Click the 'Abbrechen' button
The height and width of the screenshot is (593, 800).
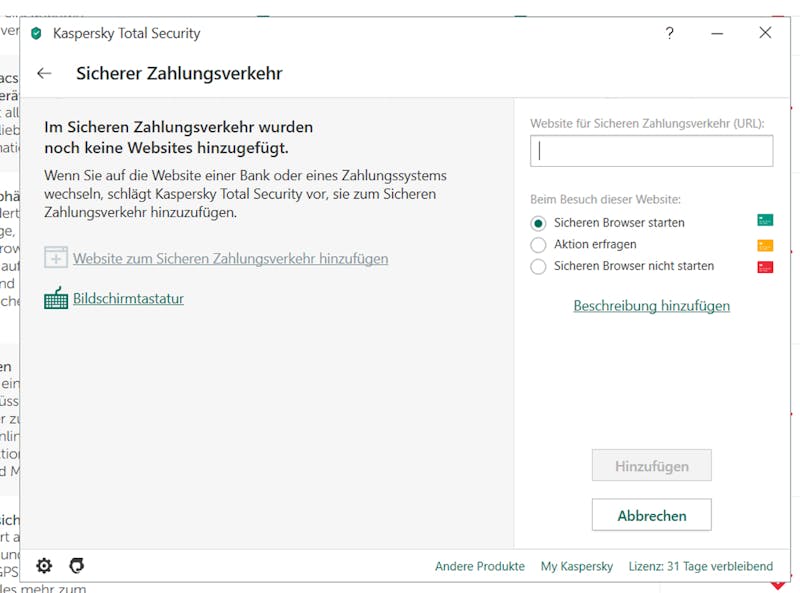coord(652,515)
